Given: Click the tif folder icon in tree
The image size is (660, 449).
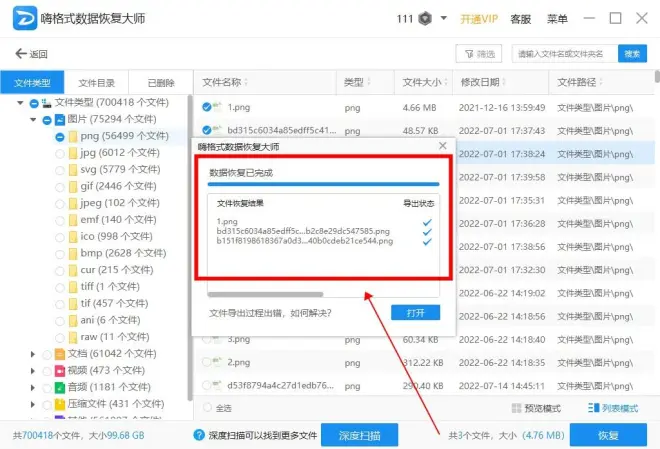Looking at the screenshot, I should pyautogui.click(x=73, y=304).
